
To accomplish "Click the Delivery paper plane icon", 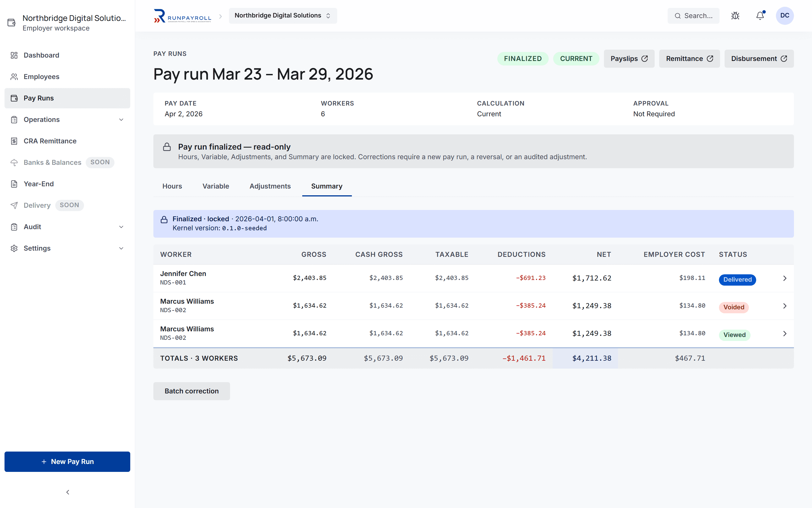I will point(14,205).
